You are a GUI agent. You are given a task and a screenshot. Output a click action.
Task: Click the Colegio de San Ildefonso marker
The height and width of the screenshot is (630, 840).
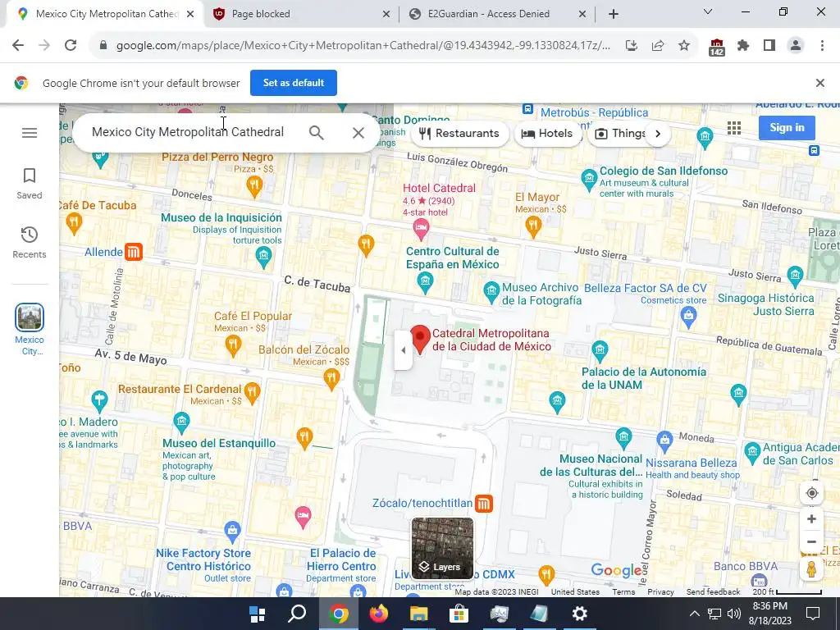(x=589, y=178)
